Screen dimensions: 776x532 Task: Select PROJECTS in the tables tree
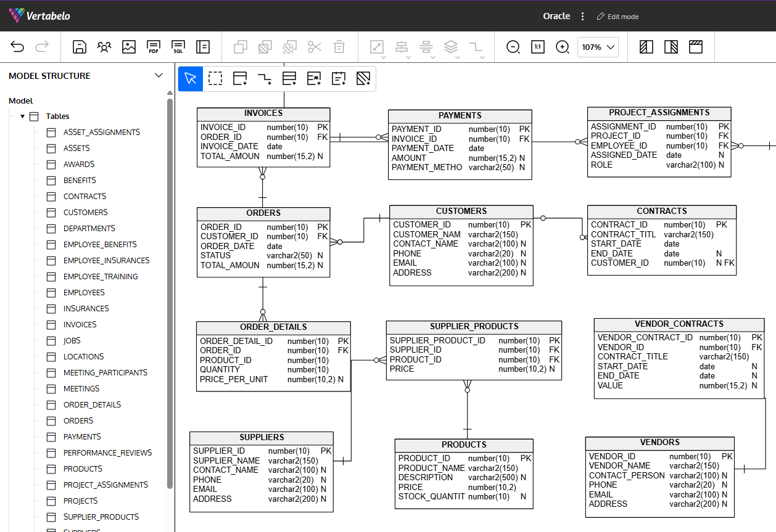[81, 501]
